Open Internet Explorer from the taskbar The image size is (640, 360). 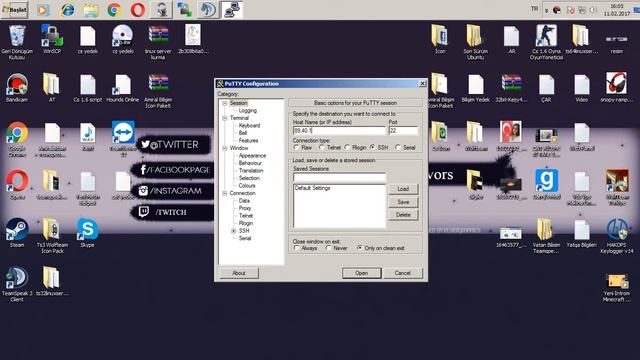(x=67, y=10)
